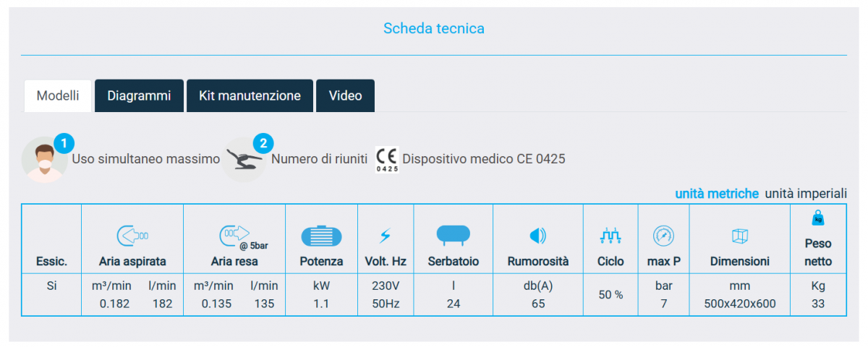Switch to unità imperiali

tap(805, 193)
